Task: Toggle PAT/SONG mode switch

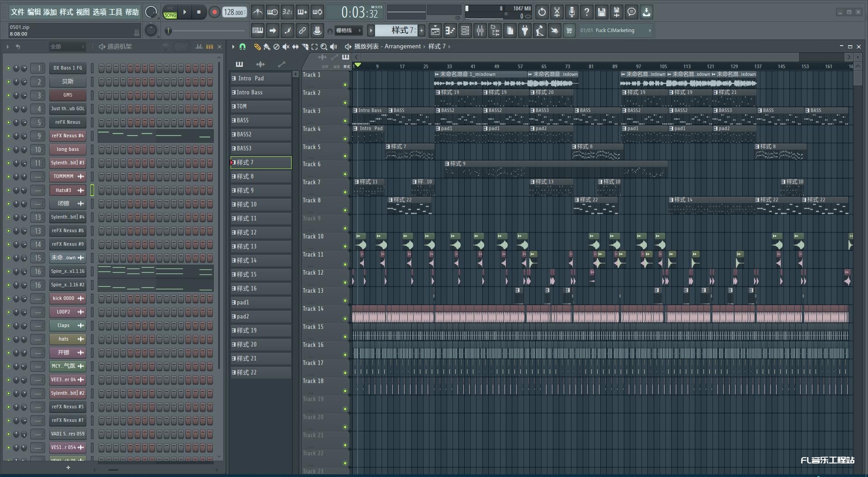Action: click(170, 12)
